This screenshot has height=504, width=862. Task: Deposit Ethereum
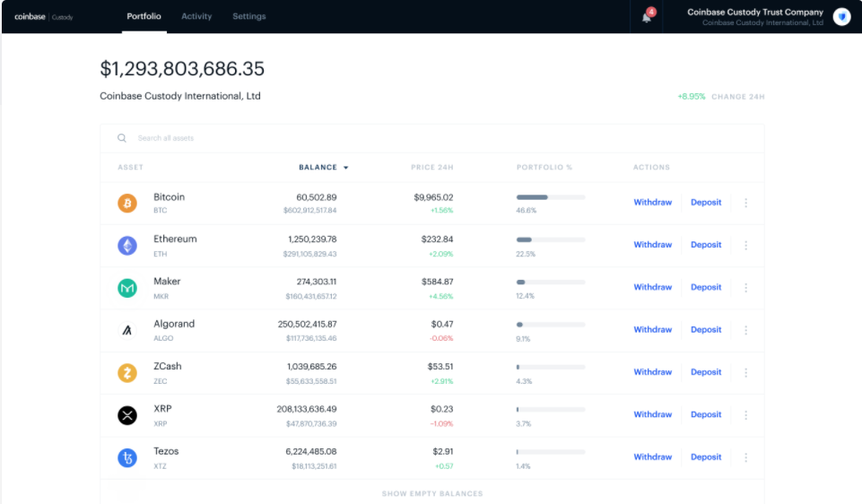pyautogui.click(x=706, y=245)
